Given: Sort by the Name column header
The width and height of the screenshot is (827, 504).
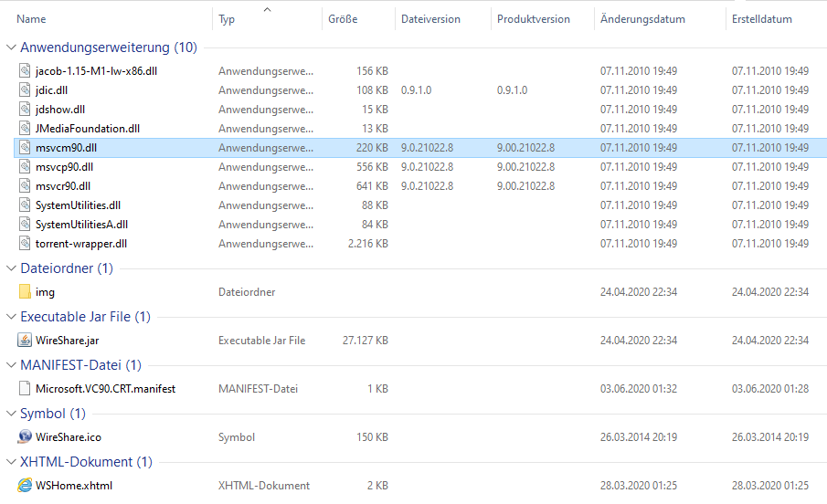Looking at the screenshot, I should coord(32,19).
